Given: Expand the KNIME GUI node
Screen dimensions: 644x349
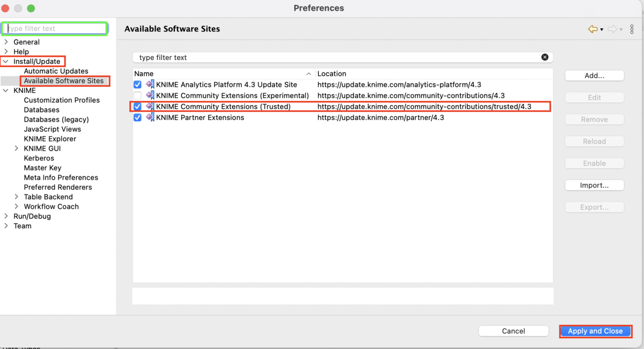Looking at the screenshot, I should pyautogui.click(x=17, y=148).
